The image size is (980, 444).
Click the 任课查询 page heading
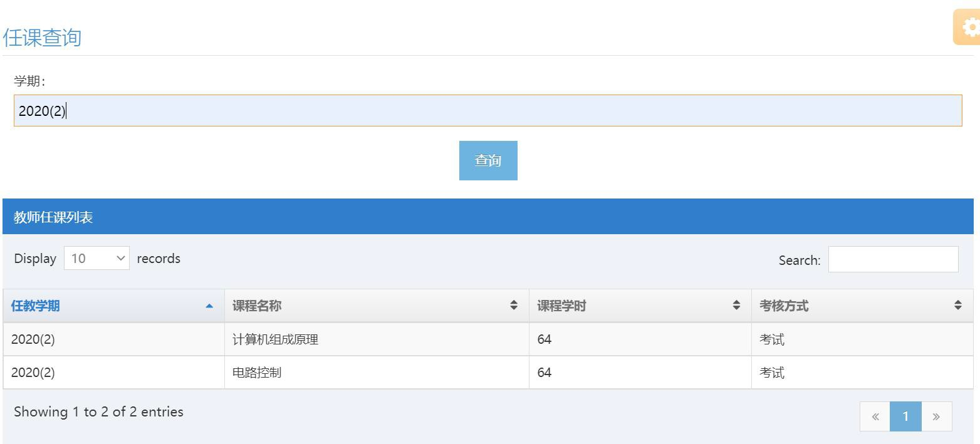click(x=42, y=38)
